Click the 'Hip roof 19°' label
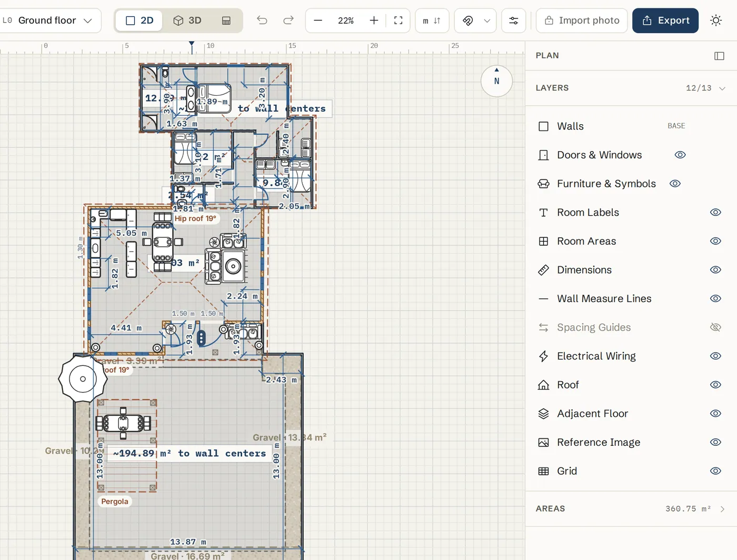 pos(195,218)
